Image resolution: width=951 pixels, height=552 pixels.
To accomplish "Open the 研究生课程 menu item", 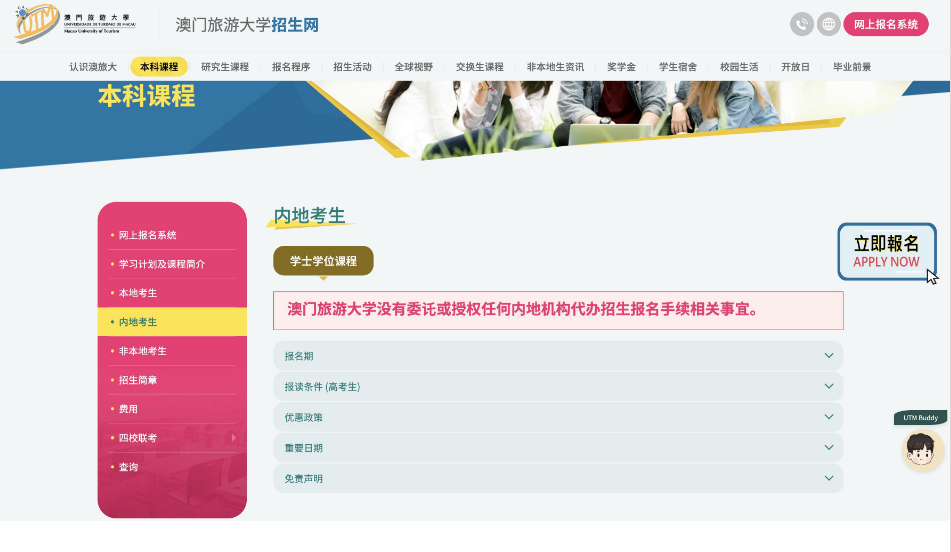I will (x=225, y=67).
